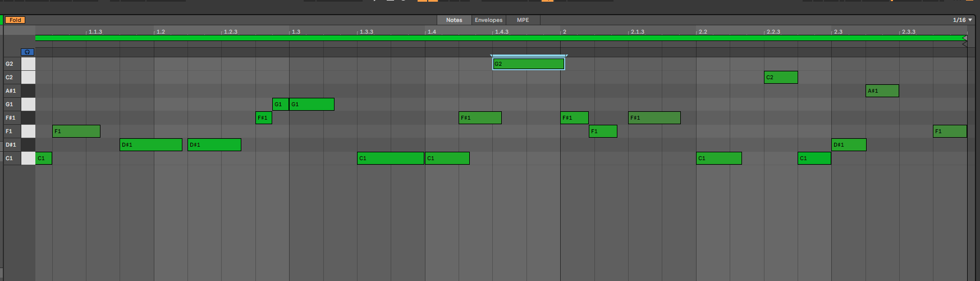Viewport: 980px width, 281px height.
Task: Click the G2 piano key
Action: (28, 64)
